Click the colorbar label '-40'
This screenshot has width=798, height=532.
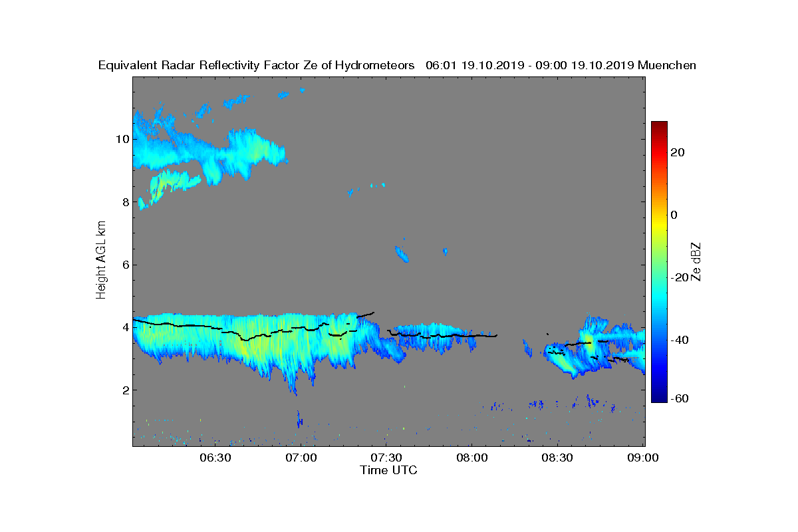pos(680,340)
